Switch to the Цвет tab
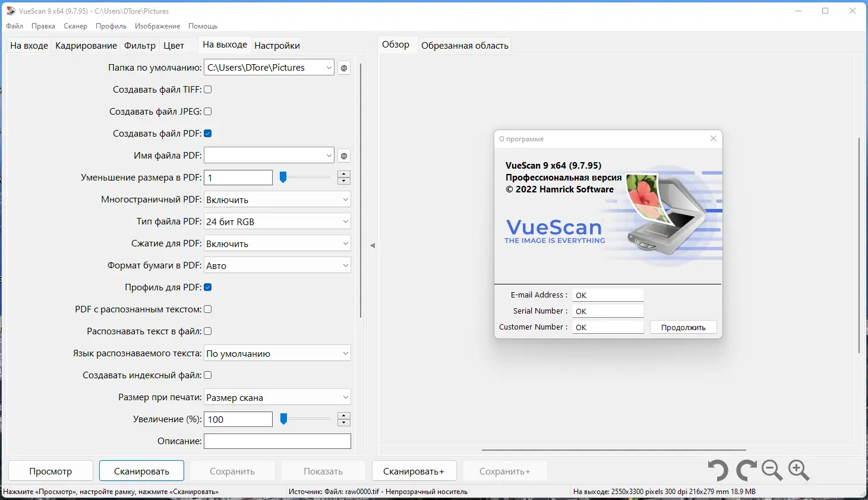Image resolution: width=868 pixels, height=500 pixels. (173, 45)
